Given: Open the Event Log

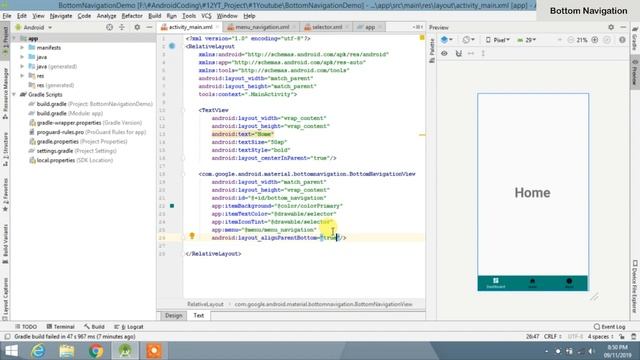Looking at the screenshot, I should (609, 327).
